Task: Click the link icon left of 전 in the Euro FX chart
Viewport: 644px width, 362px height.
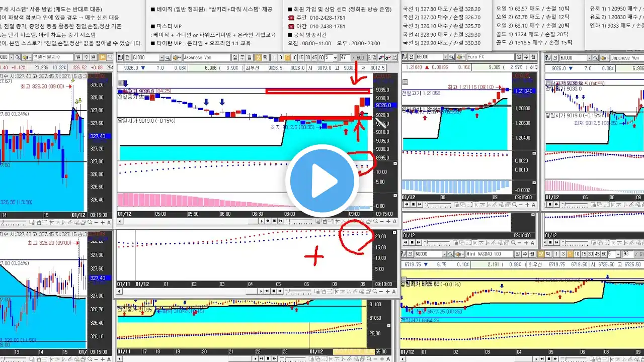Action: pos(405,57)
